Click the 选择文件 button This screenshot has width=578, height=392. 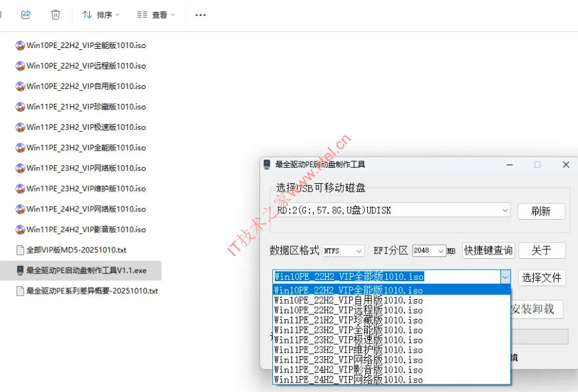click(x=541, y=277)
